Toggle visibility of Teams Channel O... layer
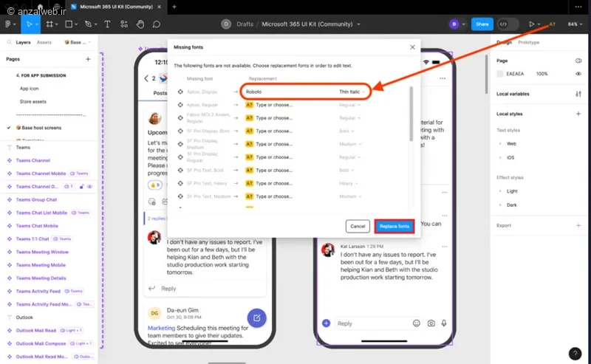The width and height of the screenshot is (591, 364). click(89, 187)
